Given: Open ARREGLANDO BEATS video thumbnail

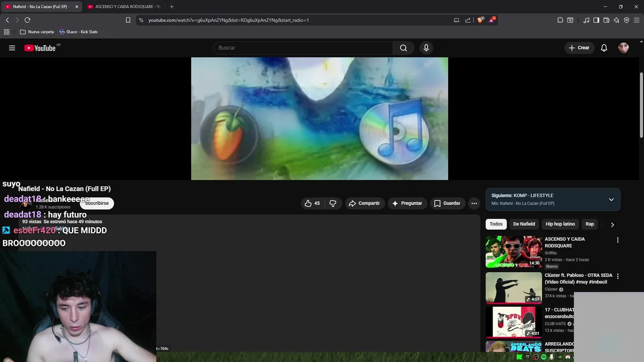Looking at the screenshot, I should (x=514, y=347).
